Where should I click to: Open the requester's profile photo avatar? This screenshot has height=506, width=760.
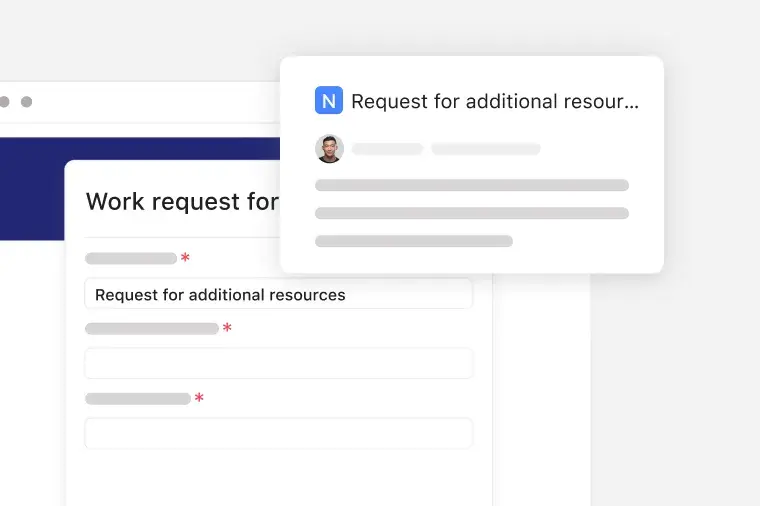point(330,149)
